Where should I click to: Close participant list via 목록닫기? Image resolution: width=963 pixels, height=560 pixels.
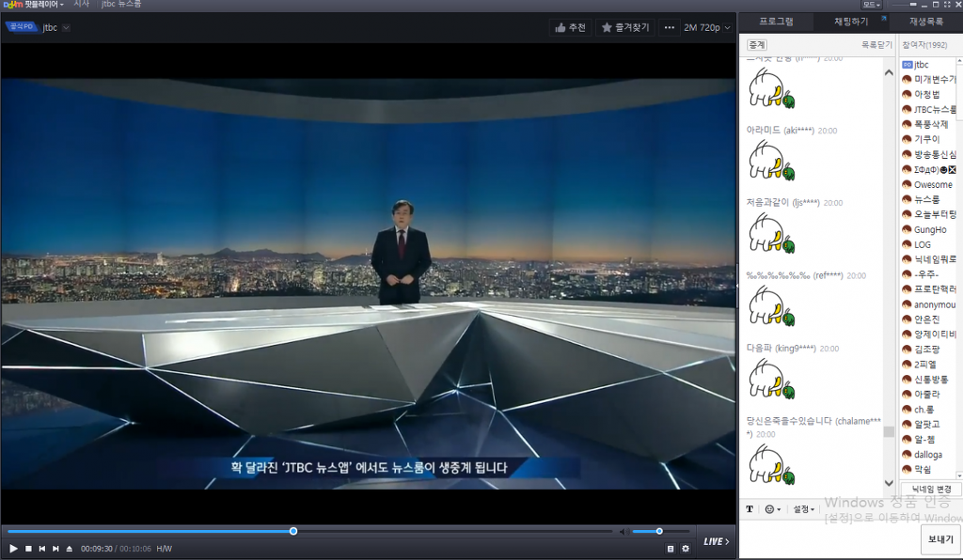pos(876,45)
